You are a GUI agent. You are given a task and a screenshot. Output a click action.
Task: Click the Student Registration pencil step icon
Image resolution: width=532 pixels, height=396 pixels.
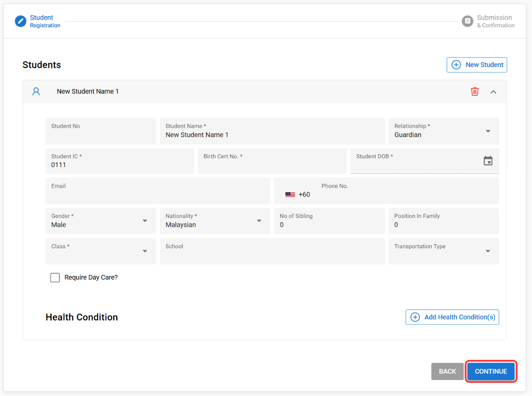tap(21, 21)
